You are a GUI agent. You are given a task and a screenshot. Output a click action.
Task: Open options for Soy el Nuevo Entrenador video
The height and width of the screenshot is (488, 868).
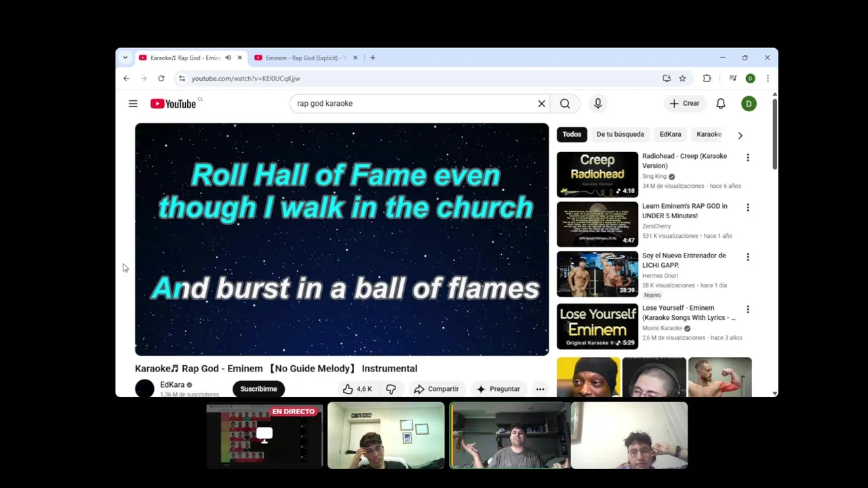tap(748, 257)
